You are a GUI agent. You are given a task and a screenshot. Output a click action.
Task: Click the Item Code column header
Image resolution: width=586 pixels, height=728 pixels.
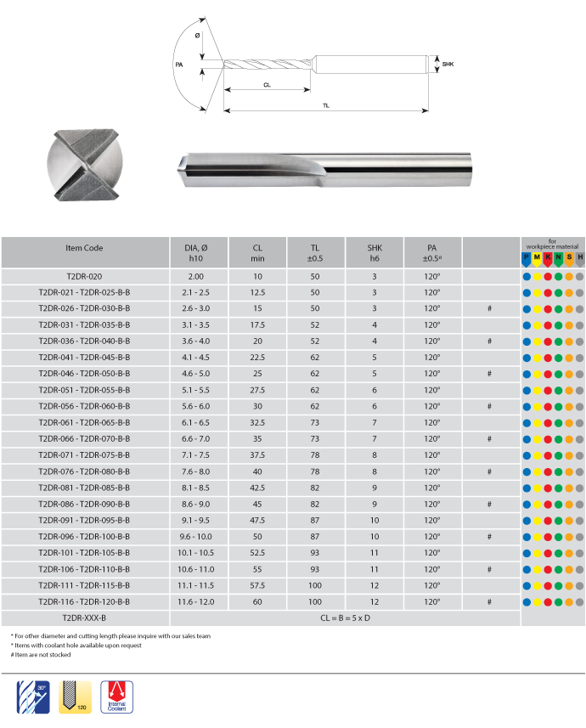coord(84,248)
